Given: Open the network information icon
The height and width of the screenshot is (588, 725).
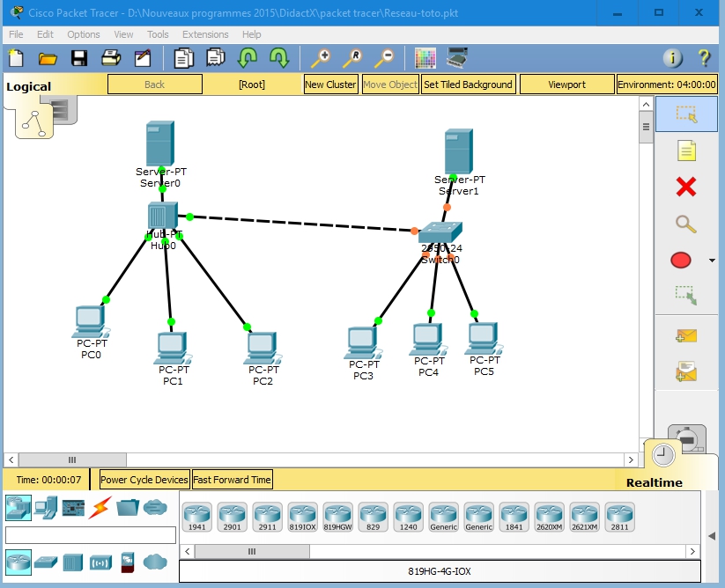Looking at the screenshot, I should (x=672, y=58).
